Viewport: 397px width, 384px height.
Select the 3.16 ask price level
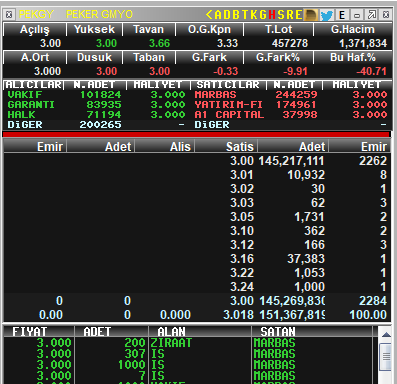point(197,259)
